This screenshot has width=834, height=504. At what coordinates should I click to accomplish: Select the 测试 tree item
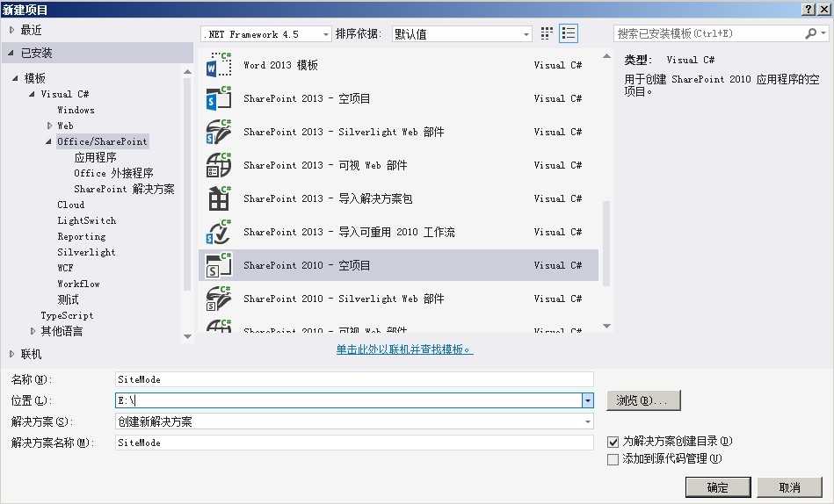pyautogui.click(x=68, y=299)
